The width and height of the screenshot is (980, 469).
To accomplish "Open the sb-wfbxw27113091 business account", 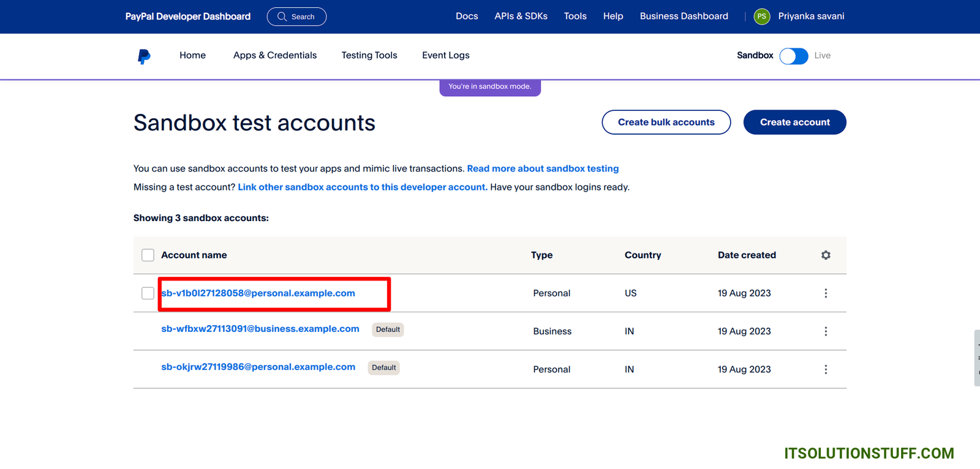I will coord(260,329).
